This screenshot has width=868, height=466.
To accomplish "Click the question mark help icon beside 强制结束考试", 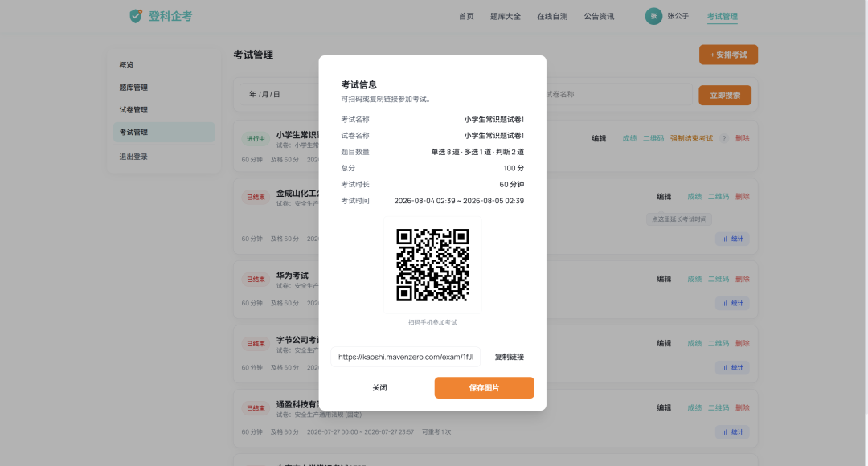I will [724, 138].
